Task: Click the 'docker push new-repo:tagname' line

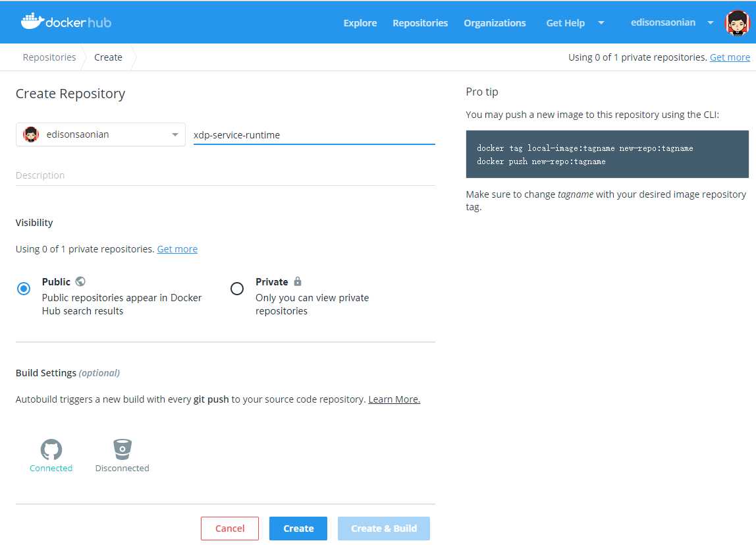Action: (x=541, y=161)
